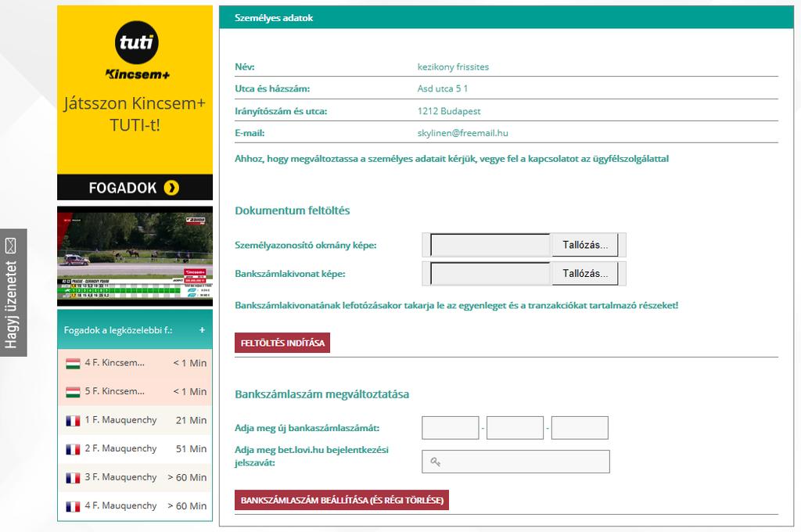Click the Kincsem+ logo in the banner
Viewport: 801px width, 532px height.
click(138, 74)
